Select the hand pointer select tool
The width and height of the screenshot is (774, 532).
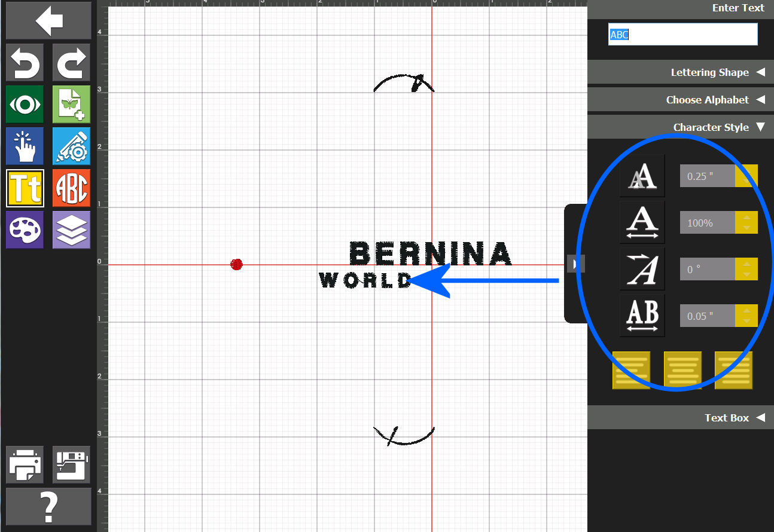pos(25,146)
